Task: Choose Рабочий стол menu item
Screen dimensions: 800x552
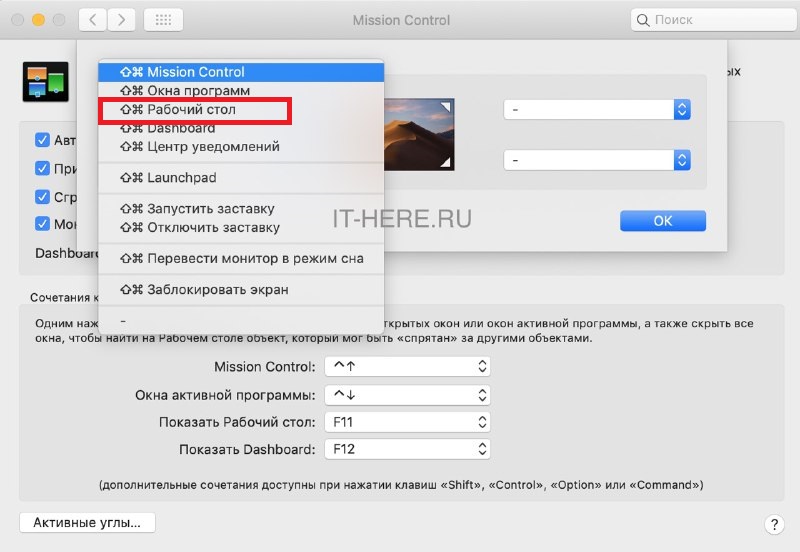Action: 241,110
